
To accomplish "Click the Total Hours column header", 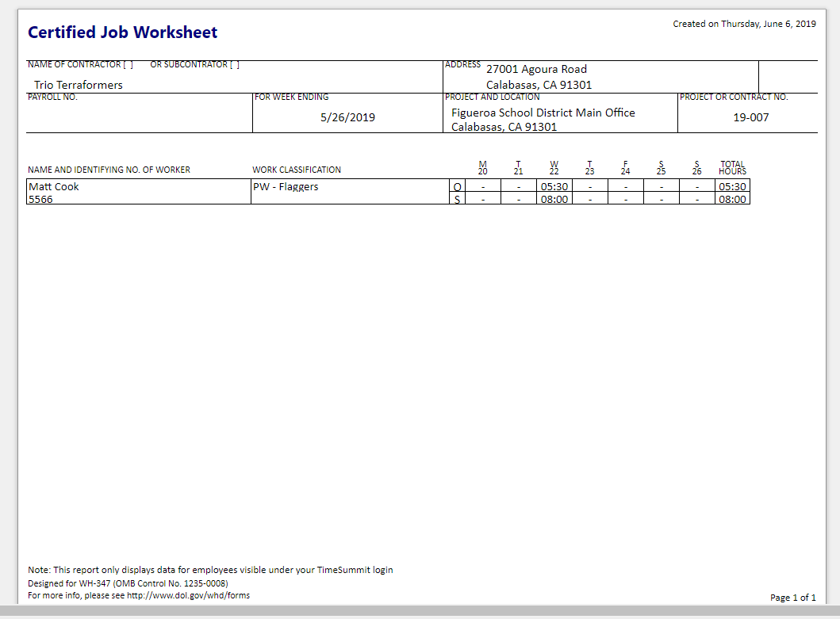I will tap(732, 168).
